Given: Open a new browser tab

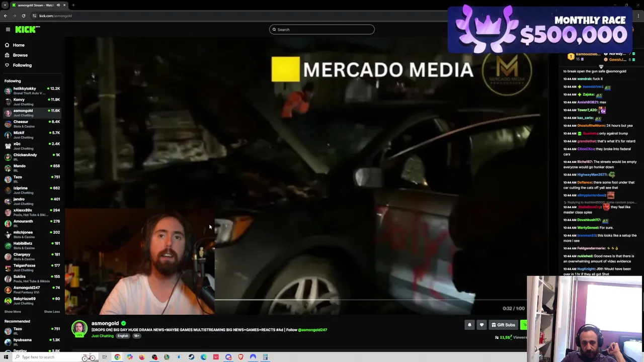Looking at the screenshot, I should coord(73,5).
